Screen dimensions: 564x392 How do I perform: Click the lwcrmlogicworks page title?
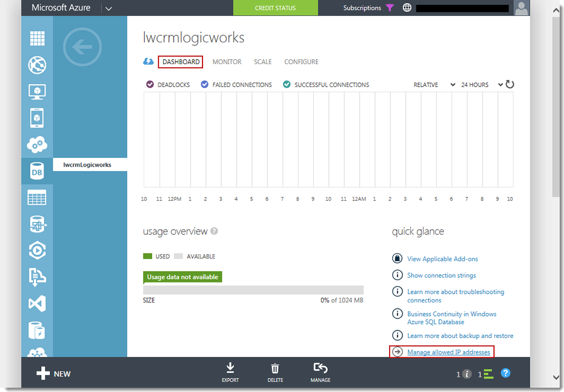click(194, 38)
